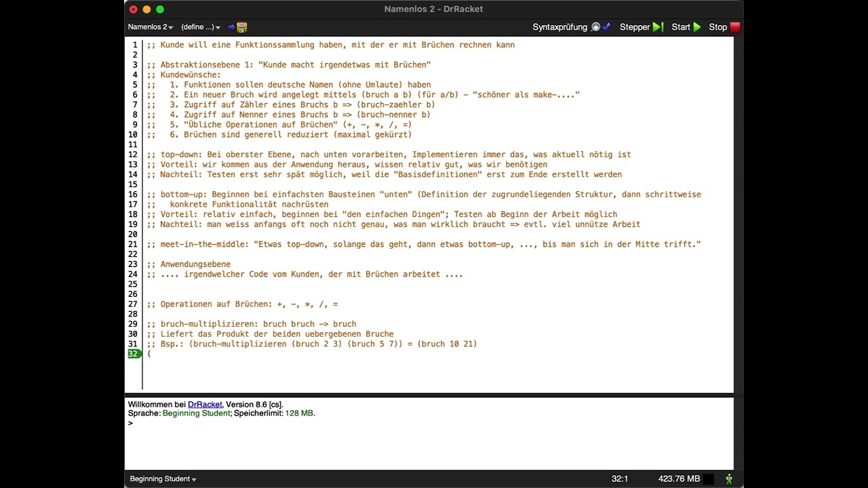Click line 8 'Zugriff auf Nenner' comment

(x=289, y=115)
